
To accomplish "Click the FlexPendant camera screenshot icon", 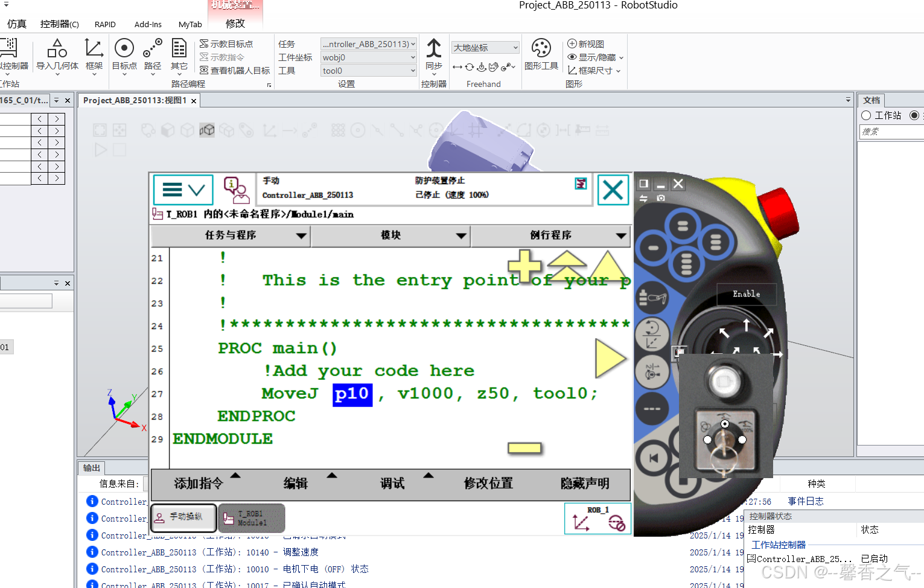I will pyautogui.click(x=661, y=198).
